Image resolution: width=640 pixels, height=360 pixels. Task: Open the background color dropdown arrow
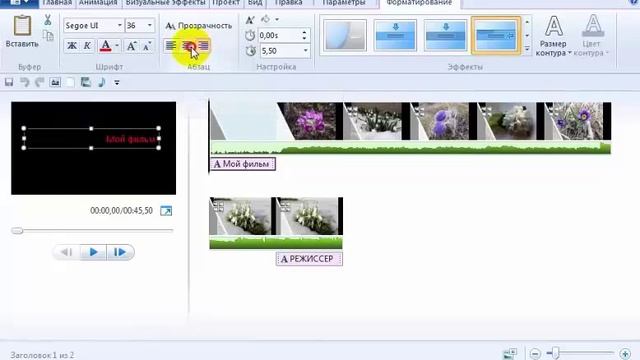[x=277, y=19]
